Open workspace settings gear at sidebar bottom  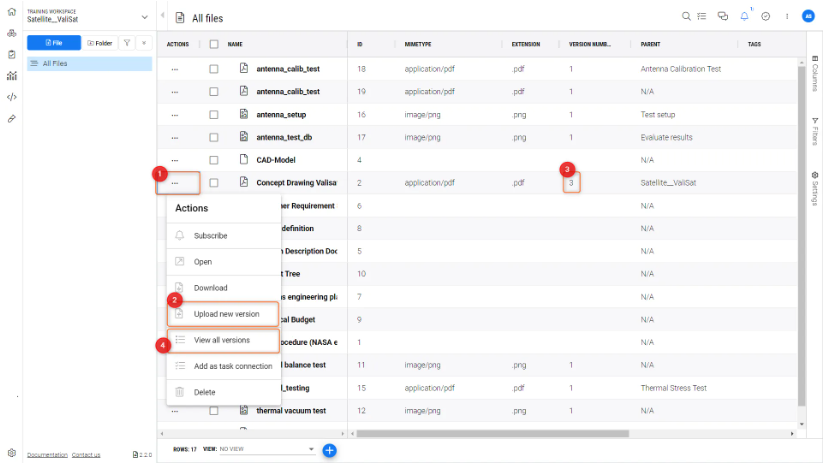tap(11, 453)
